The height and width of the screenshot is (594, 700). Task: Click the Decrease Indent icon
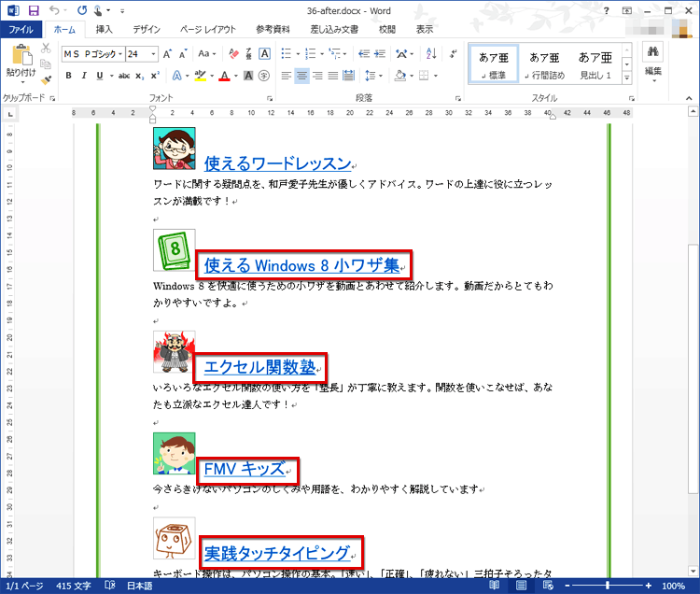364,54
